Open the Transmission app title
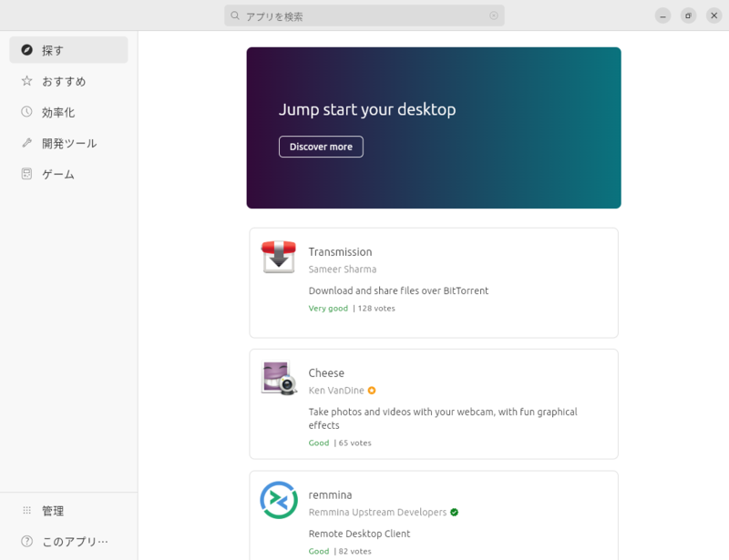The height and width of the screenshot is (560, 729). [x=340, y=252]
